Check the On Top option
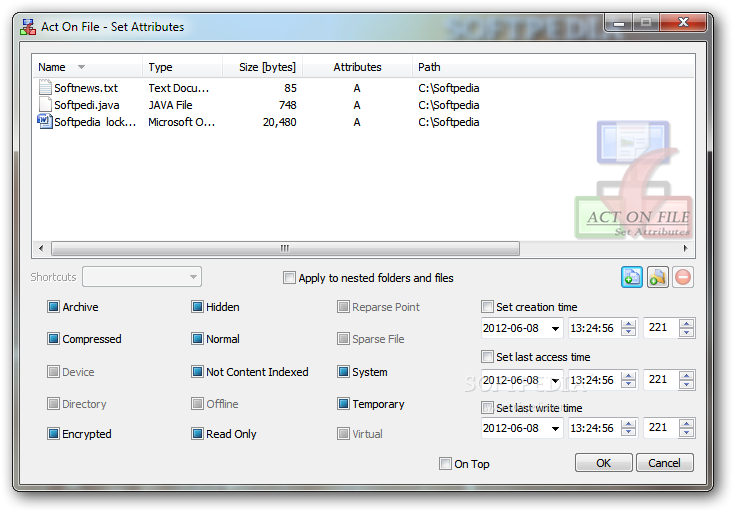 click(445, 463)
